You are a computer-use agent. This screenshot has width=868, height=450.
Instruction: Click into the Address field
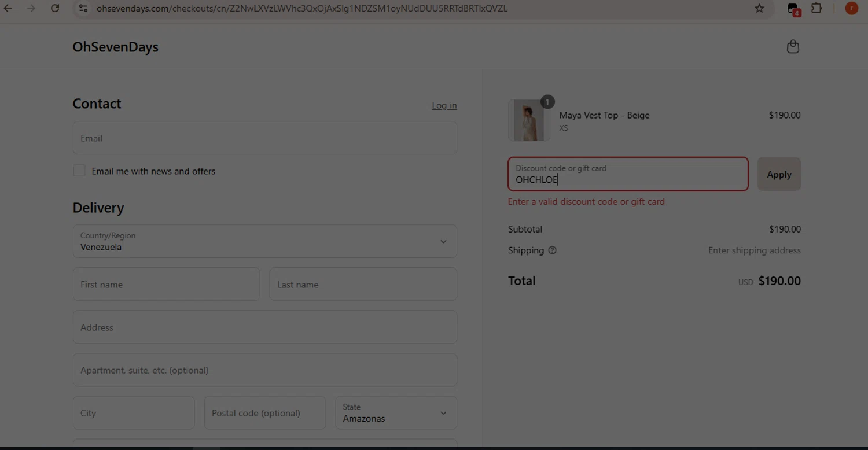pyautogui.click(x=264, y=327)
